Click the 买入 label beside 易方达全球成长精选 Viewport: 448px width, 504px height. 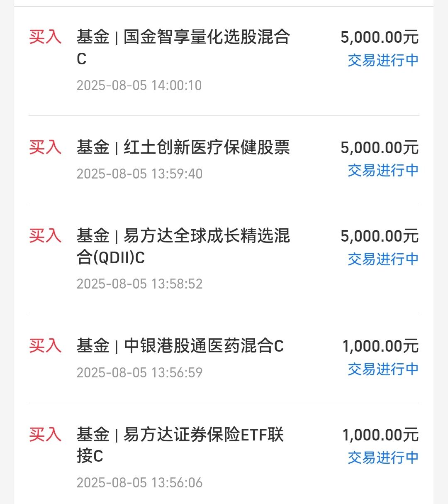(x=45, y=236)
